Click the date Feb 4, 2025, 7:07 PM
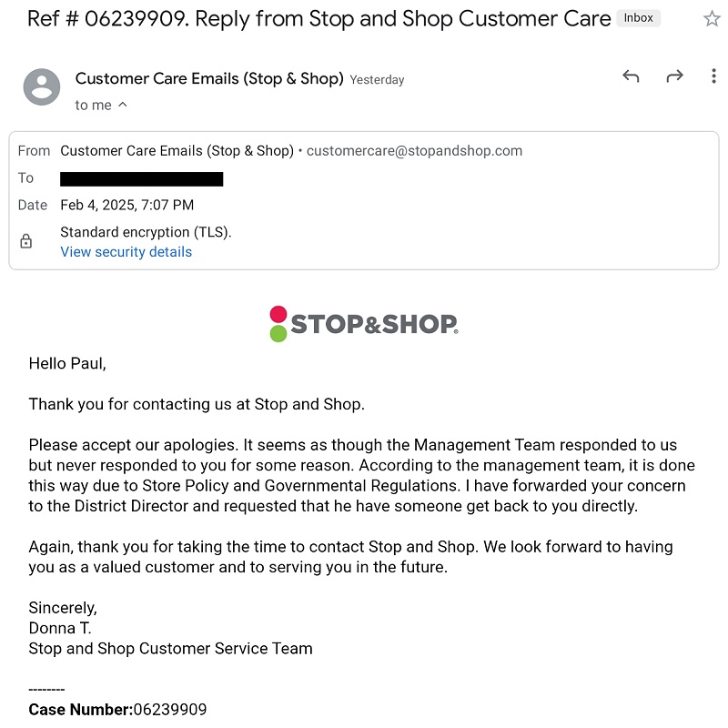Image resolution: width=728 pixels, height=728 pixels. (126, 205)
